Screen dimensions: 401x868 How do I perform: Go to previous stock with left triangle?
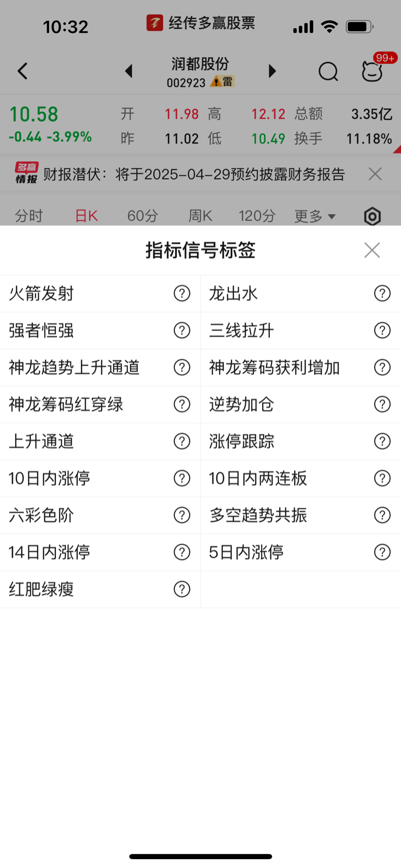[128, 71]
